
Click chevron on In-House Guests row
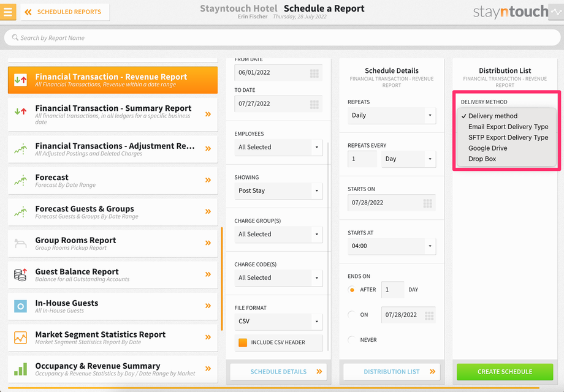[x=208, y=306]
